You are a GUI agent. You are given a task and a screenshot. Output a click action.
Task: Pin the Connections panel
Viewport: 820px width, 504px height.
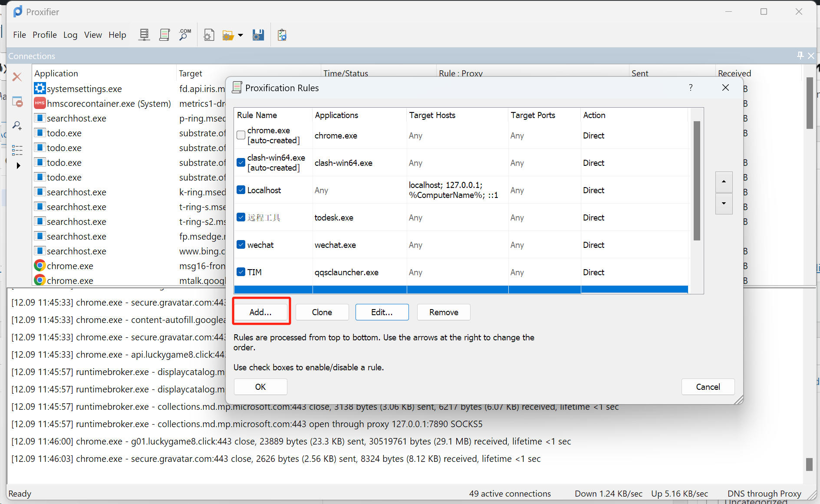tap(800, 56)
